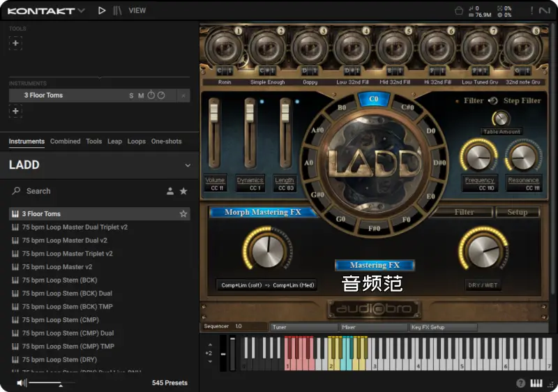Expand the LADD library dropdown
The height and width of the screenshot is (392, 558).
pos(187,165)
